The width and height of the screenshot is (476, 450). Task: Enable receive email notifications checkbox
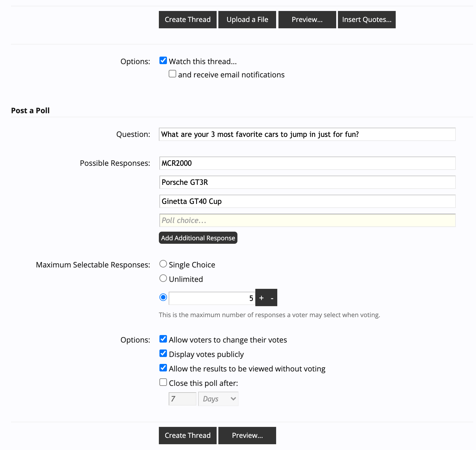click(x=172, y=74)
